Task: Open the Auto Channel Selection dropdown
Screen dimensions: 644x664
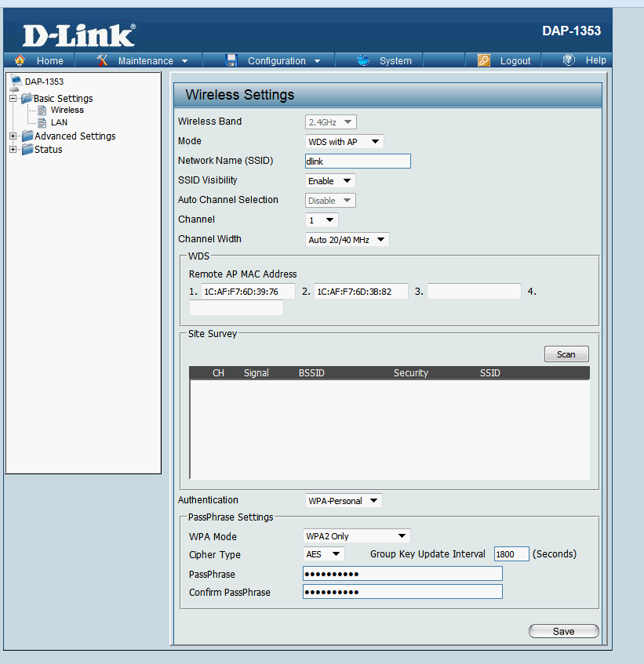Action: pos(330,201)
